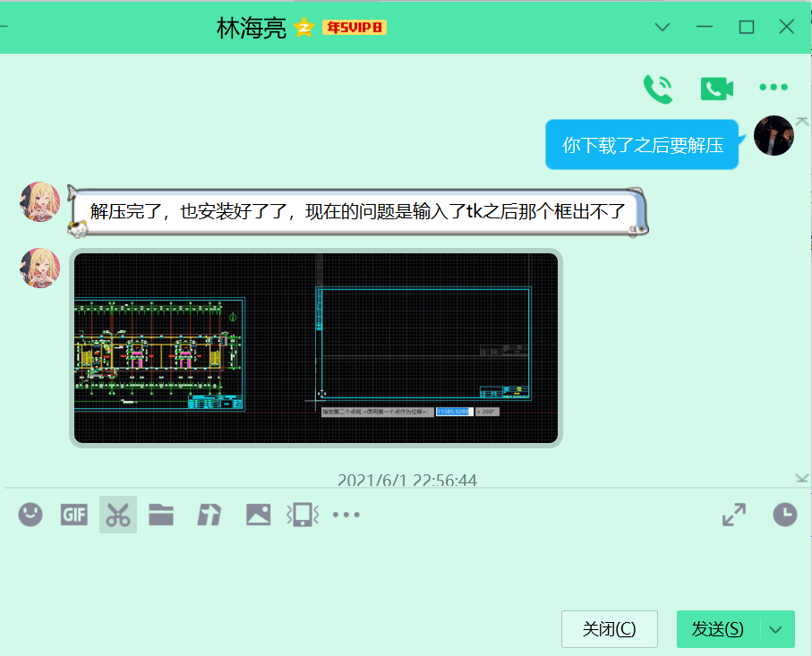Send a window shake nudge
This screenshot has height=656, width=812.
[303, 515]
